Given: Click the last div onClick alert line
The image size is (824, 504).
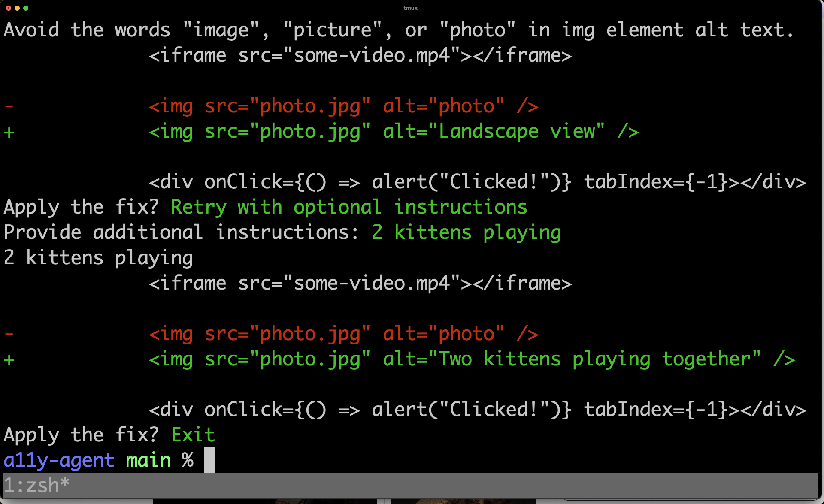Looking at the screenshot, I should click(x=477, y=410).
